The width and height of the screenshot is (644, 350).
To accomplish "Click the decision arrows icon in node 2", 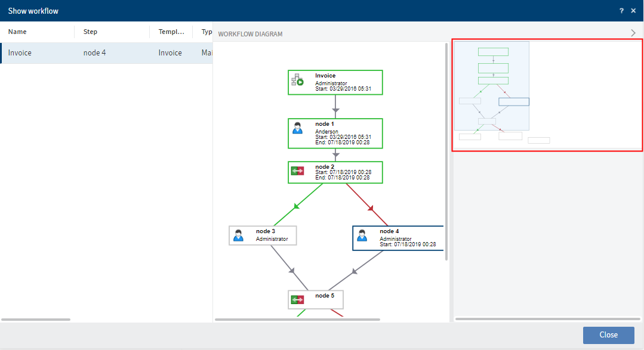I will pyautogui.click(x=297, y=171).
